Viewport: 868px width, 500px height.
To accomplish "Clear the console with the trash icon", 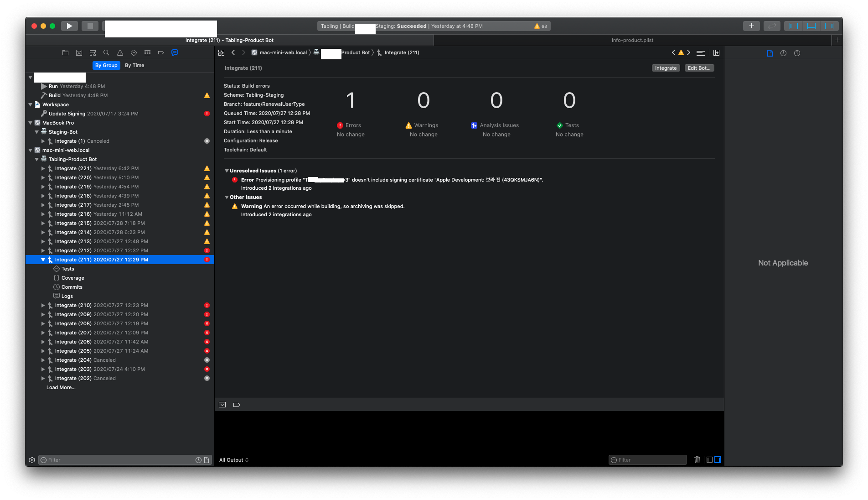I will [697, 460].
